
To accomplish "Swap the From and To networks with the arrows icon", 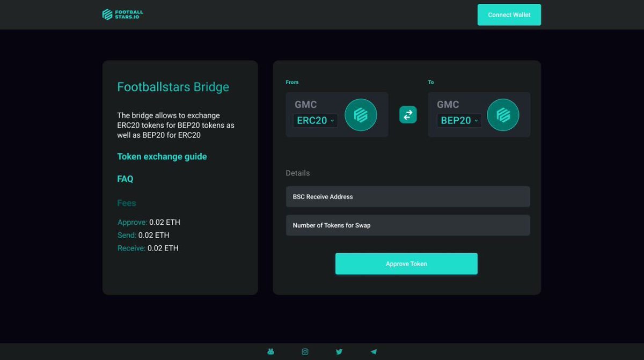I will click(x=408, y=114).
